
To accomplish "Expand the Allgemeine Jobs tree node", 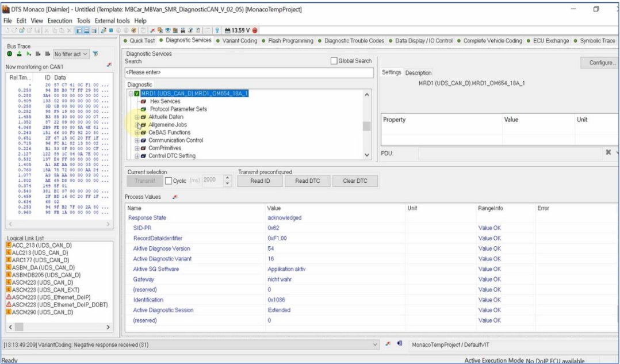I will [137, 125].
